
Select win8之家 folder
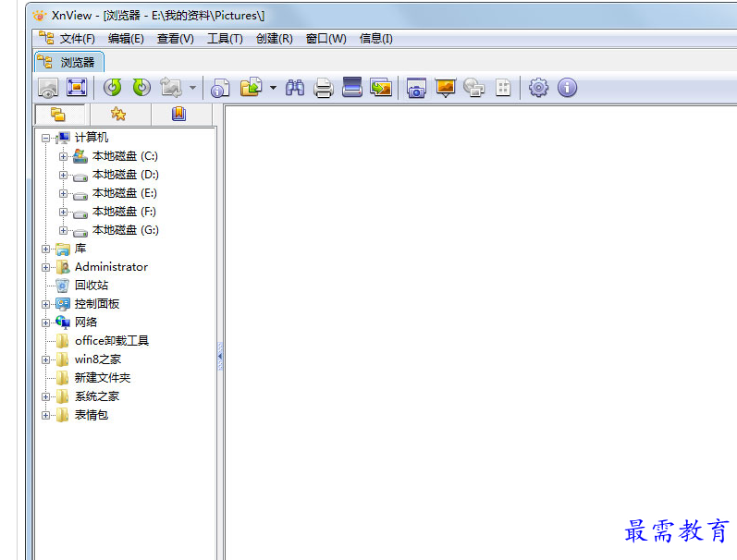pos(98,359)
